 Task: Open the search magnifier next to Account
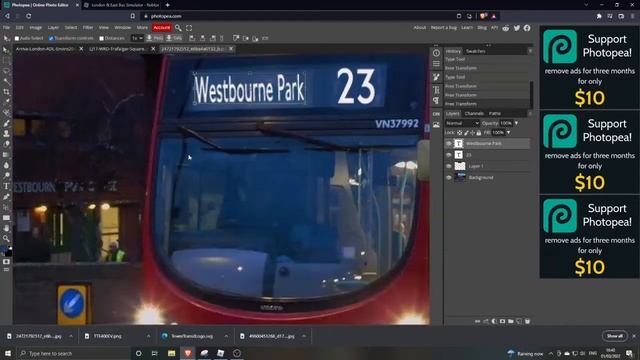click(x=178, y=28)
